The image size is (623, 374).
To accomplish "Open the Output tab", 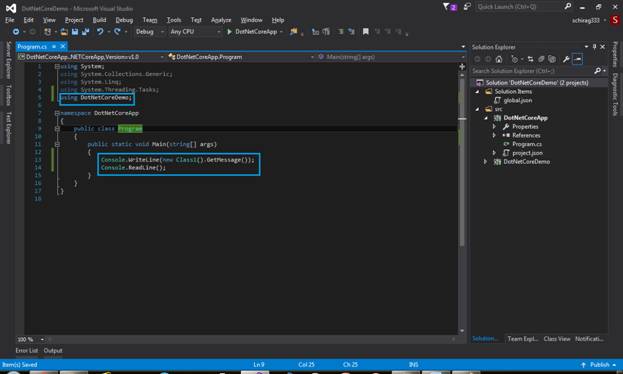I will point(53,351).
